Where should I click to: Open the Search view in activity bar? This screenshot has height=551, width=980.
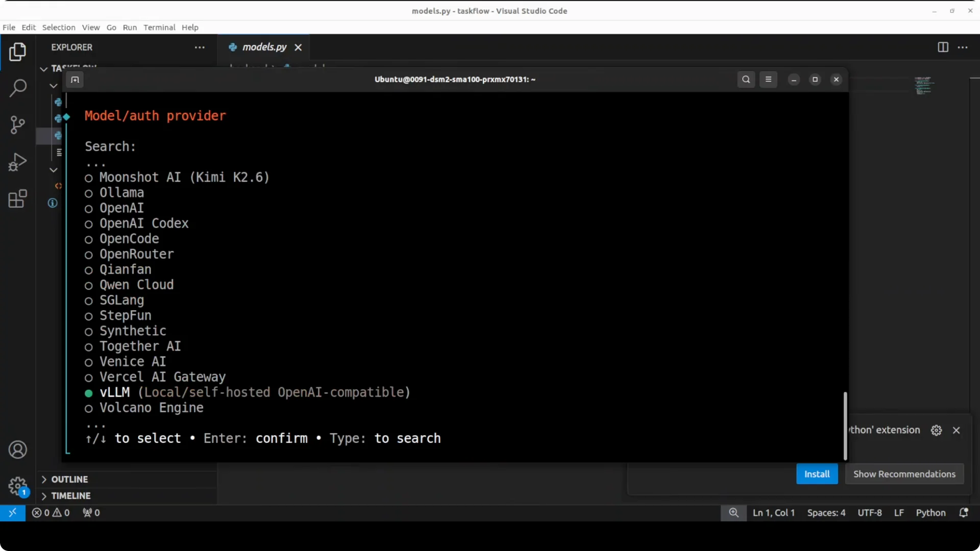tap(18, 88)
